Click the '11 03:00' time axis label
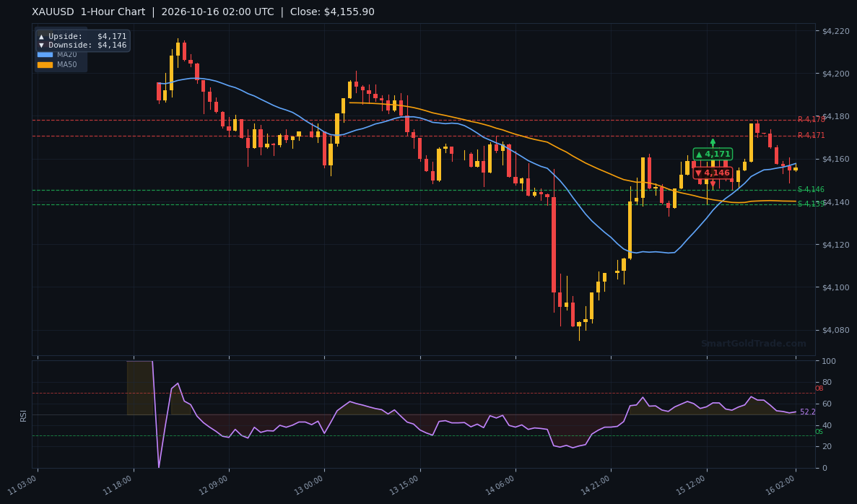 (22, 485)
